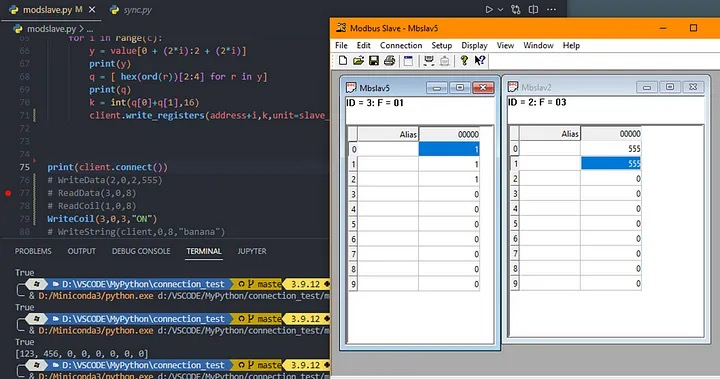This screenshot has width=720, height=379.
Task: Click the New document icon in Modbus Slave toolbar
Action: (343, 61)
